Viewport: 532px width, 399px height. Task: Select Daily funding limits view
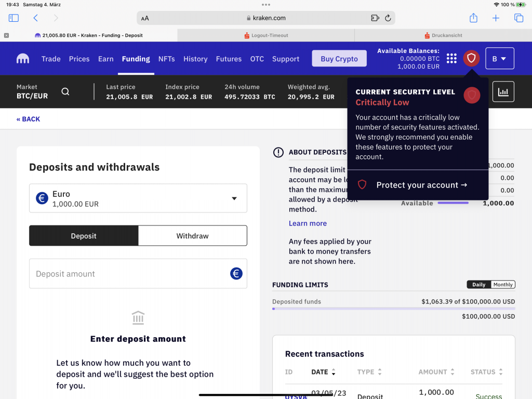click(x=478, y=285)
